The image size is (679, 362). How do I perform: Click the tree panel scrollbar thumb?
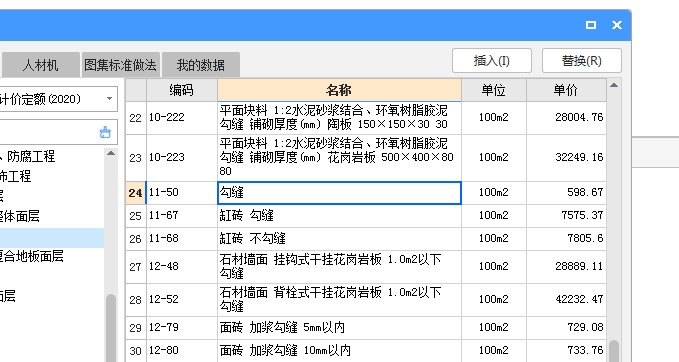111,328
